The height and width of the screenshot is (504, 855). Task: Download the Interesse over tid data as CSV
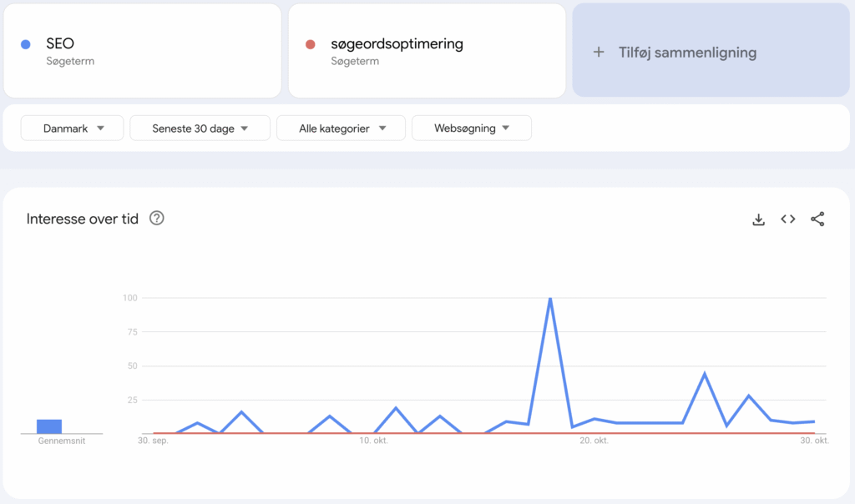click(758, 219)
